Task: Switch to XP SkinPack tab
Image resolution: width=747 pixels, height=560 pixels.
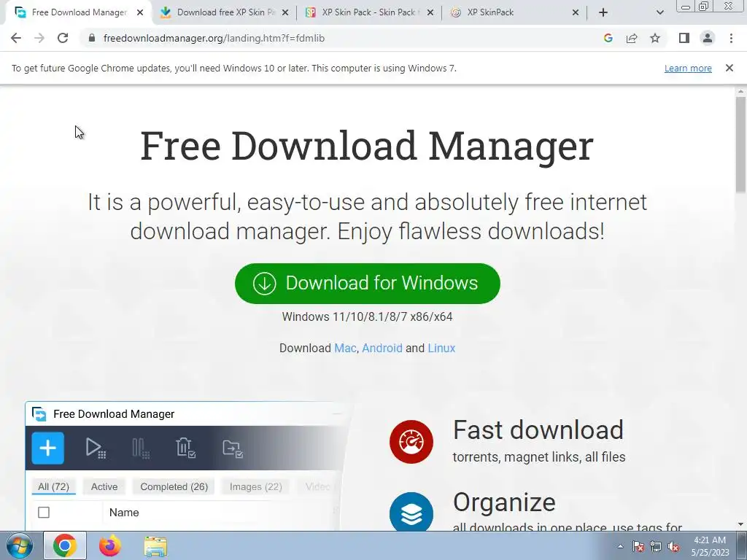Action: (514, 12)
